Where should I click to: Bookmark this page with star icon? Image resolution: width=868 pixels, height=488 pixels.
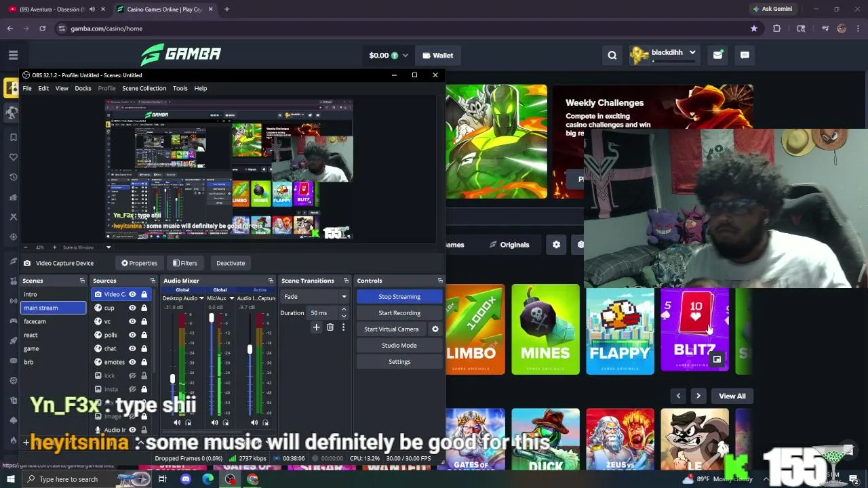(754, 28)
